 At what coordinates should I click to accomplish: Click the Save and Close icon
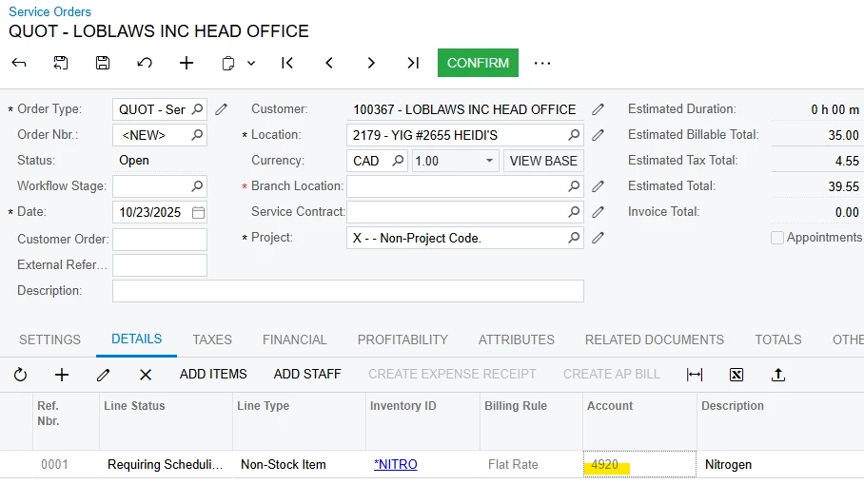(x=61, y=63)
